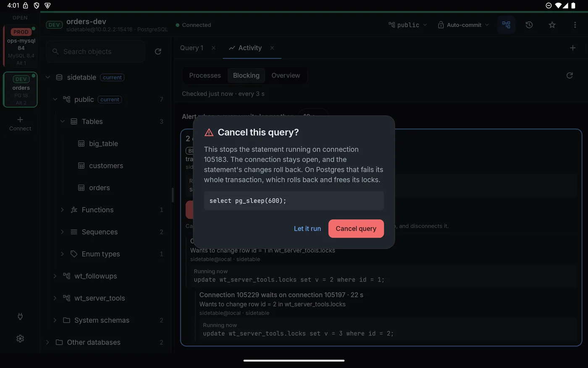Select the Activity tab
This screenshot has height=368, width=588.
[x=245, y=48]
